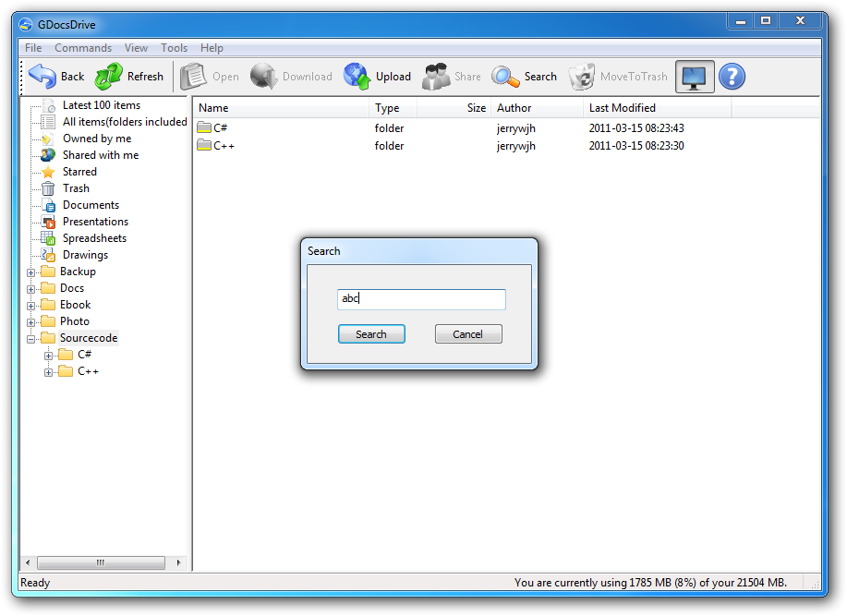Click the C# folder icon in file list
The width and height of the screenshot is (847, 616).
204,127
